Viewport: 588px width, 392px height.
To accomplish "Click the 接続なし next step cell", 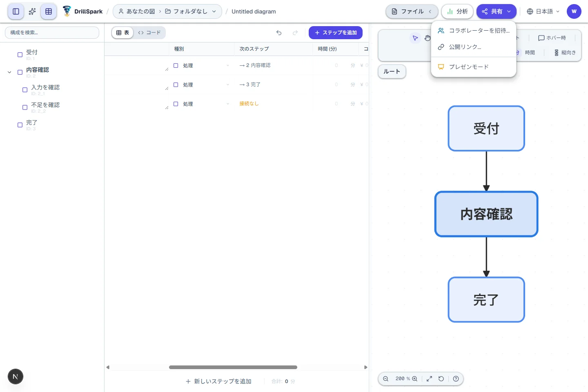I will [x=249, y=104].
